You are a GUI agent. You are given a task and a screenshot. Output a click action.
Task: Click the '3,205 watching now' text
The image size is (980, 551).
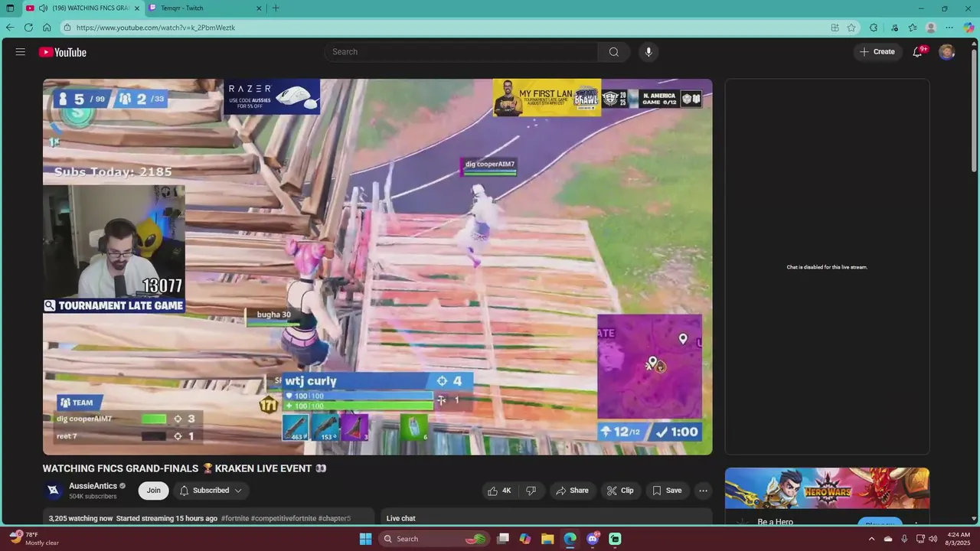(x=80, y=519)
